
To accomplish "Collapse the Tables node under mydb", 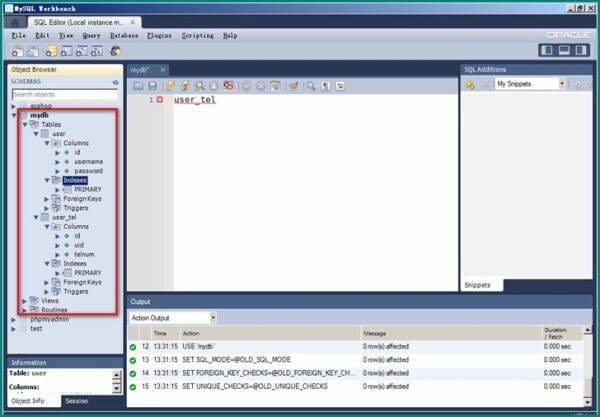I will point(25,124).
